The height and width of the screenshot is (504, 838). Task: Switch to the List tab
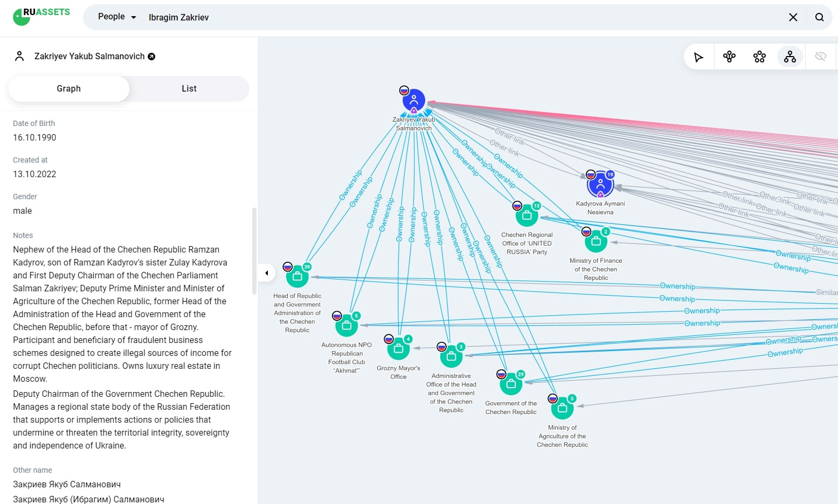pyautogui.click(x=189, y=89)
